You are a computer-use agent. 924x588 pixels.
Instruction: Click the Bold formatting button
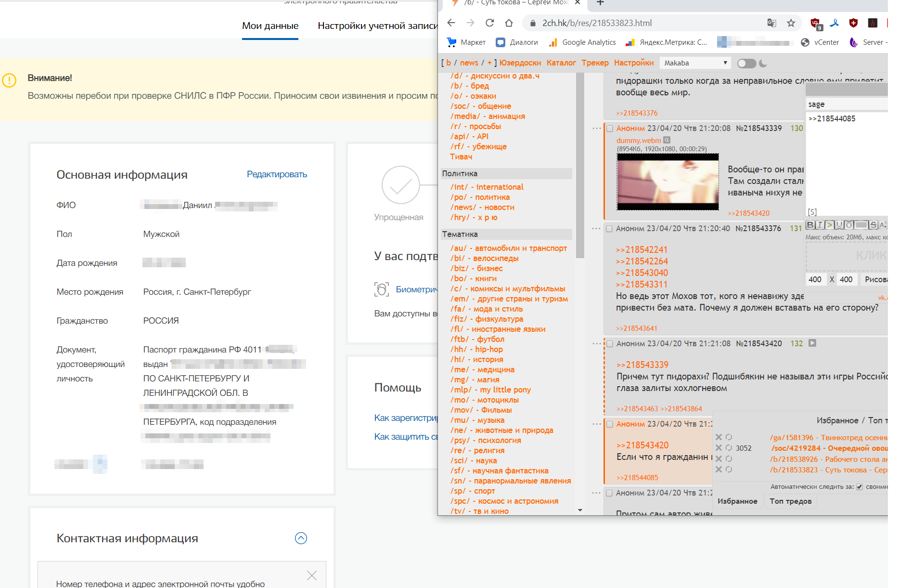810,225
